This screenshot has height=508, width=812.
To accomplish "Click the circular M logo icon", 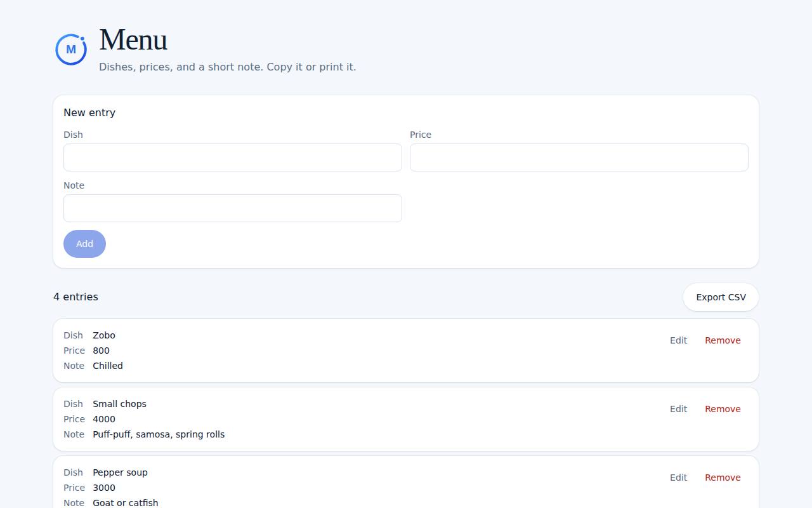I will (71, 50).
